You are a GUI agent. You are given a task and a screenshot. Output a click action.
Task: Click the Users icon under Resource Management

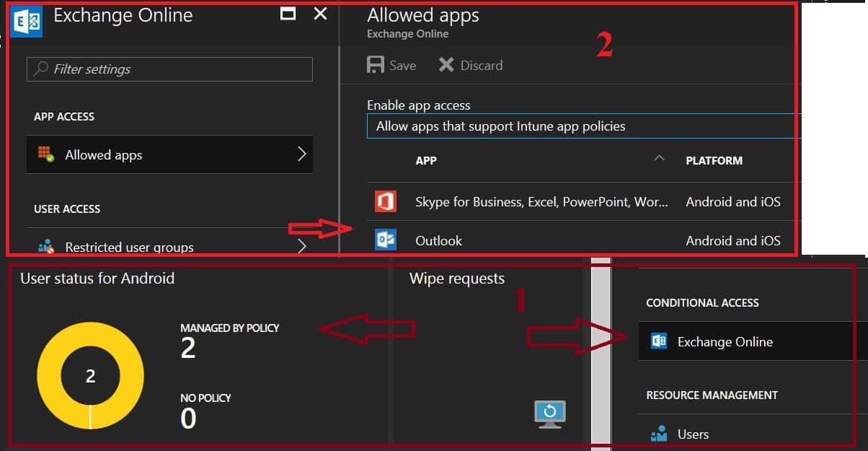click(x=658, y=434)
